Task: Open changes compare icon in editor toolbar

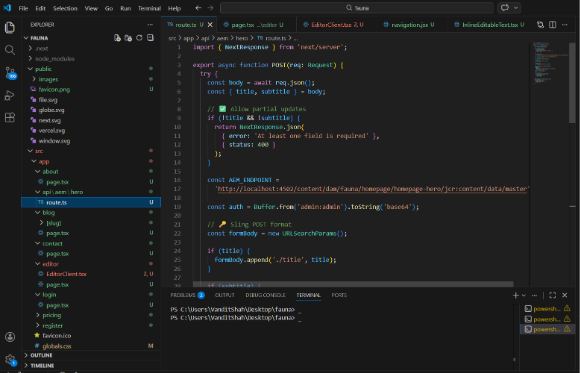Action: [x=540, y=24]
